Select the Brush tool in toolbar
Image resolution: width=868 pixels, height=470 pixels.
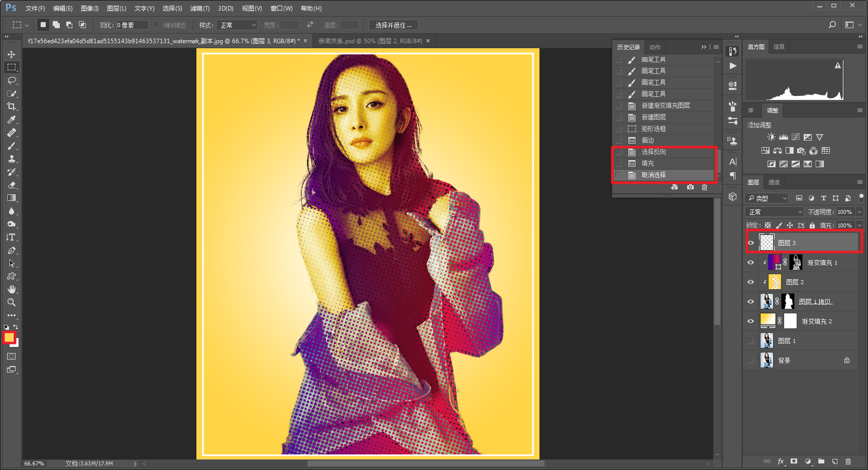(12, 146)
